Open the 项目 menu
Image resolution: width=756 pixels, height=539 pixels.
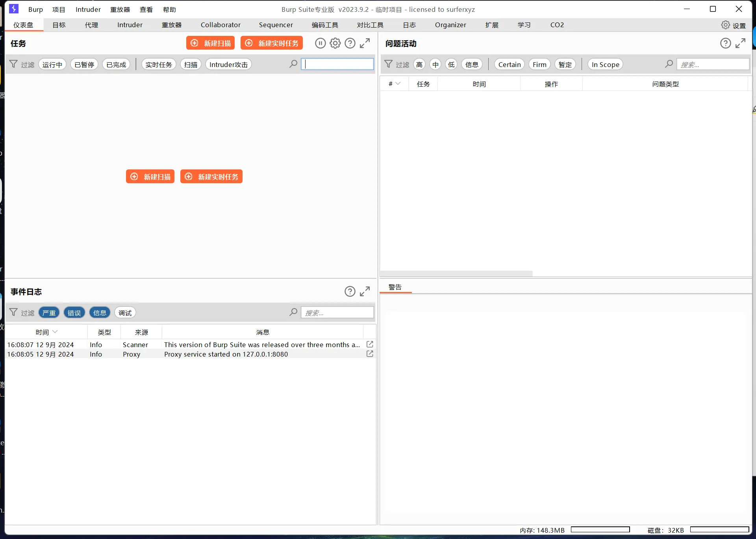point(59,9)
